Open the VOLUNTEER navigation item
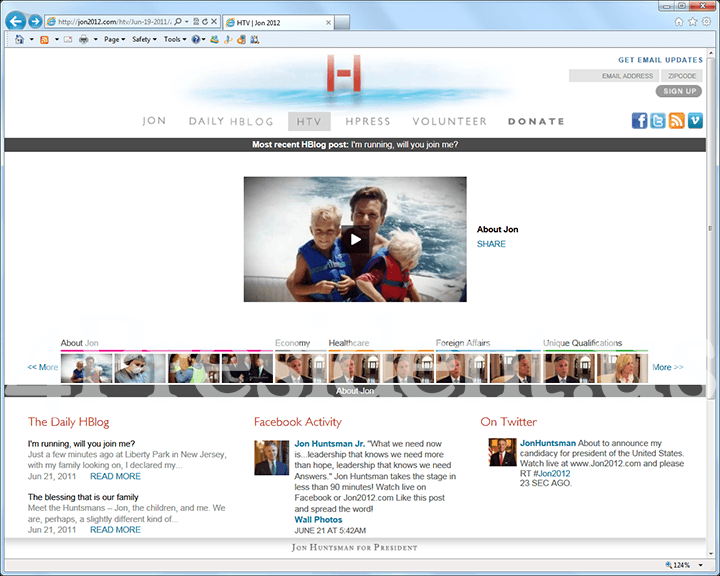This screenshot has width=720, height=576. 450,121
